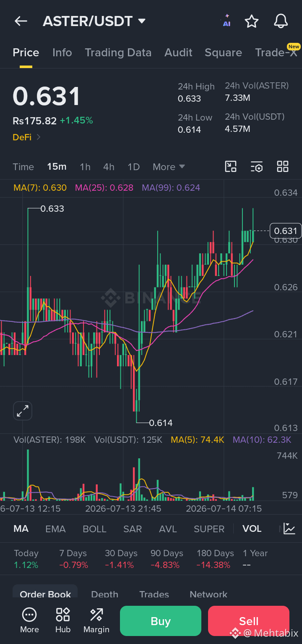This screenshot has height=644, width=302.
Task: Open the AI assistant sparkle icon
Action: [x=226, y=21]
